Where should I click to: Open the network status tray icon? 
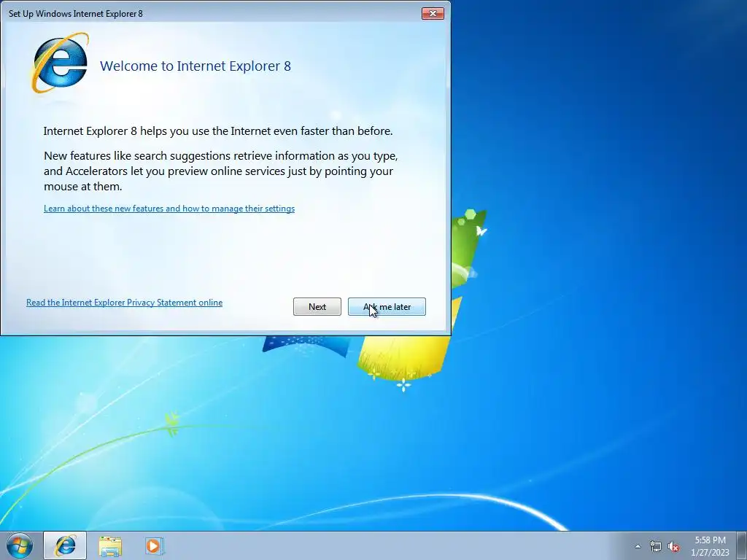[x=656, y=547]
